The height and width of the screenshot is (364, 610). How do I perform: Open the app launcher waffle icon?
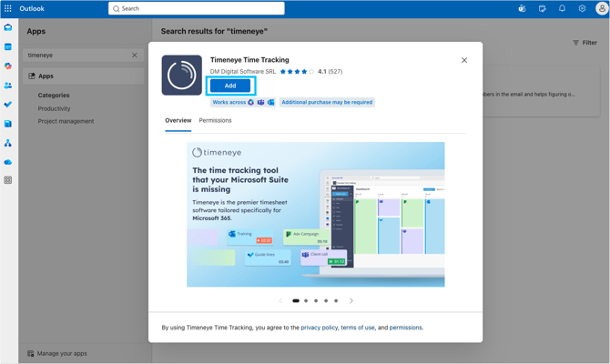tap(8, 8)
